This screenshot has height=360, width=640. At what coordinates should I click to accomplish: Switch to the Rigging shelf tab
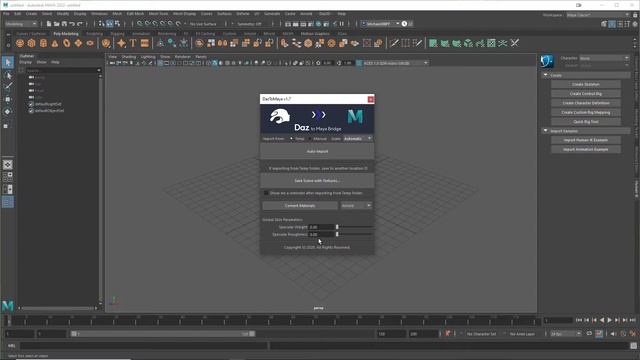point(117,33)
